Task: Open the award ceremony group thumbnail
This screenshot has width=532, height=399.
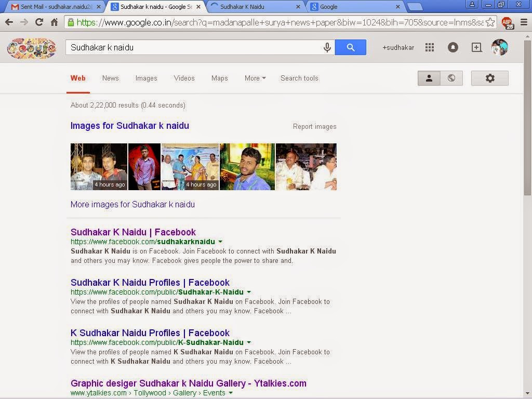Action: point(190,167)
